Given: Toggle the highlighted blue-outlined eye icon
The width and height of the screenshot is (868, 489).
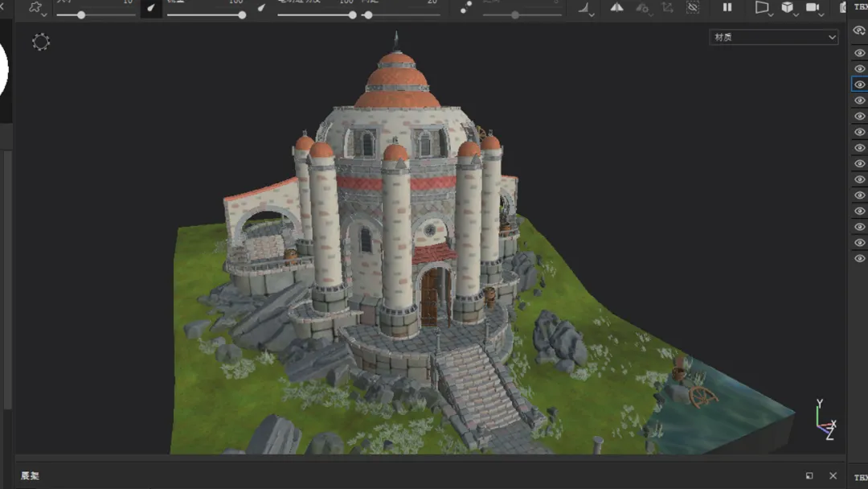Looking at the screenshot, I should pos(859,84).
